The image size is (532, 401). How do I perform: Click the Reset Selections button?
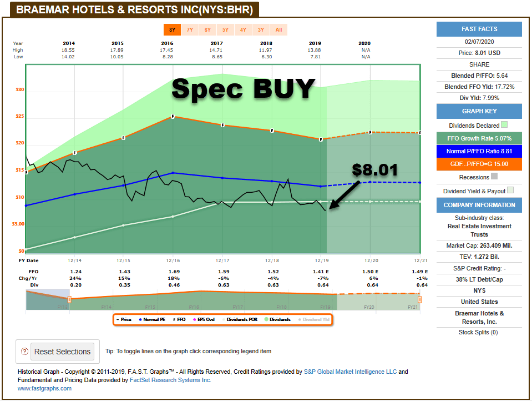pyautogui.click(x=62, y=352)
